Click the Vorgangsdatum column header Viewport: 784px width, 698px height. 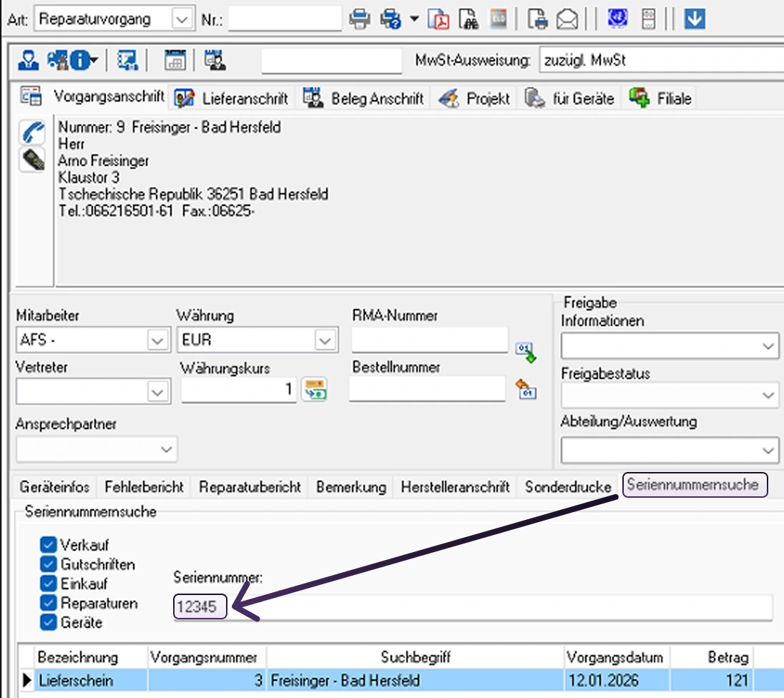coord(614,657)
